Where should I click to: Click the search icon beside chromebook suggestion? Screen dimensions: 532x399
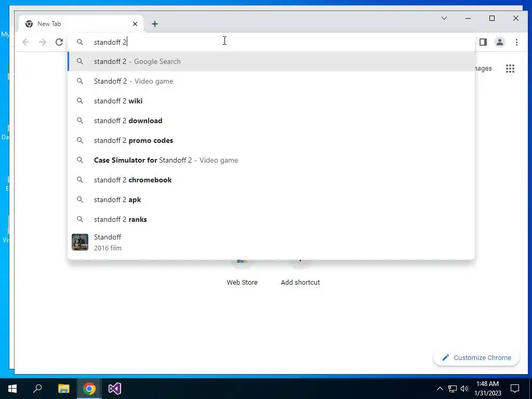click(79, 180)
